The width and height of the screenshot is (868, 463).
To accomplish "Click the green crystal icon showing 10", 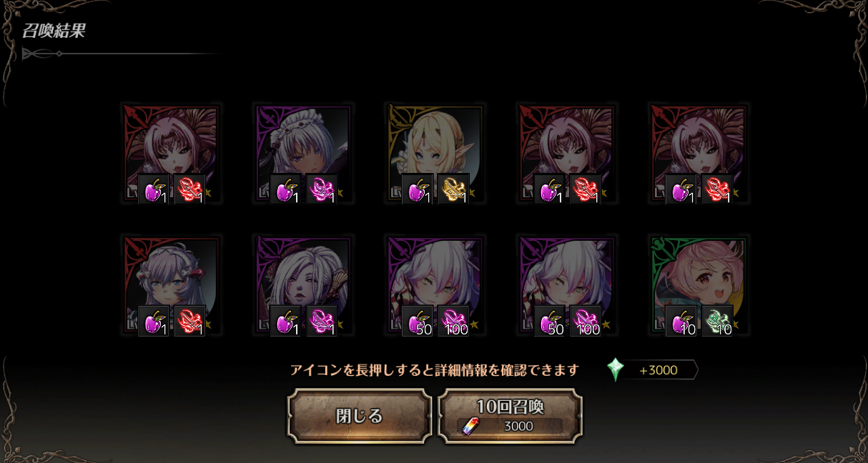I will click(x=717, y=322).
